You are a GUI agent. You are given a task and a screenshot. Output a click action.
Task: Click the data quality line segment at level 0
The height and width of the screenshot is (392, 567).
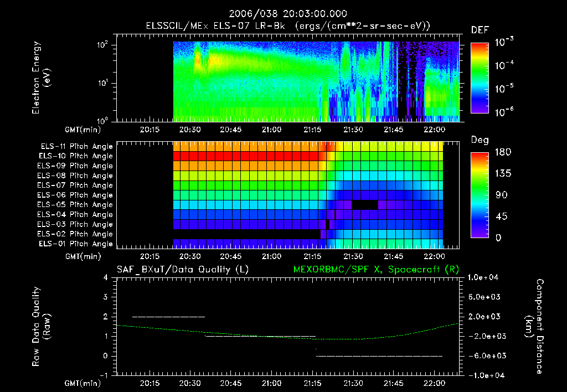[x=379, y=356]
